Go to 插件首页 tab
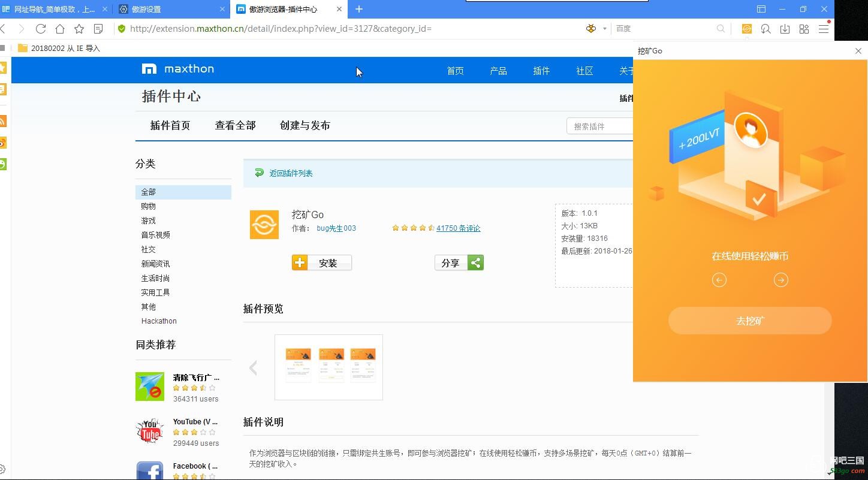The width and height of the screenshot is (868, 480). 170,125
